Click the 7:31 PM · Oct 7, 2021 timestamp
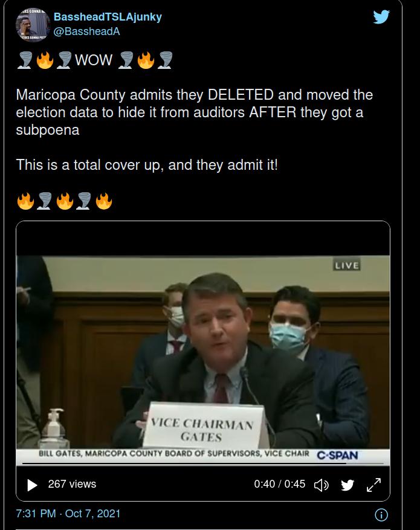420x530 pixels. 68,514
